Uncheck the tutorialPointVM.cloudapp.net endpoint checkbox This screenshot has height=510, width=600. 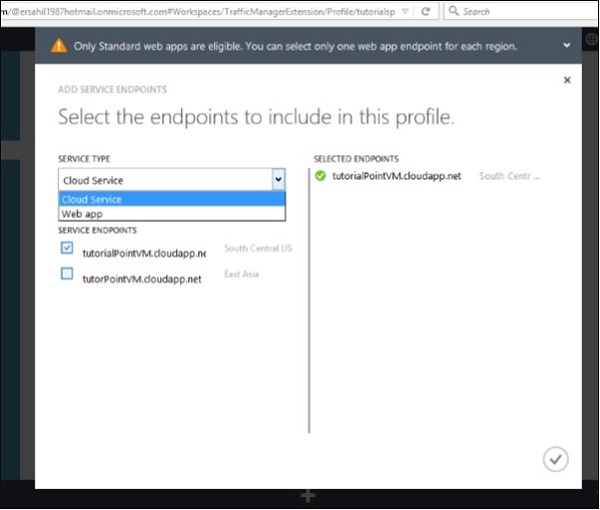pos(67,248)
